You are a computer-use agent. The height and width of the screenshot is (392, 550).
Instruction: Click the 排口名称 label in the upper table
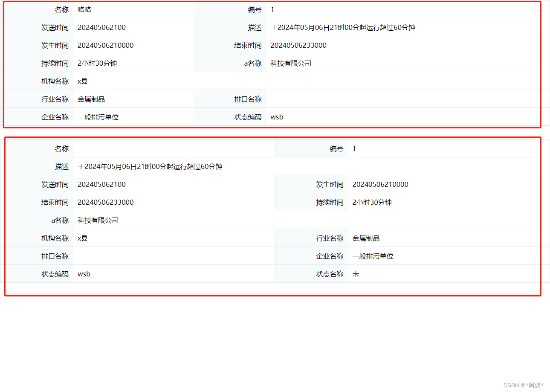pyautogui.click(x=248, y=99)
